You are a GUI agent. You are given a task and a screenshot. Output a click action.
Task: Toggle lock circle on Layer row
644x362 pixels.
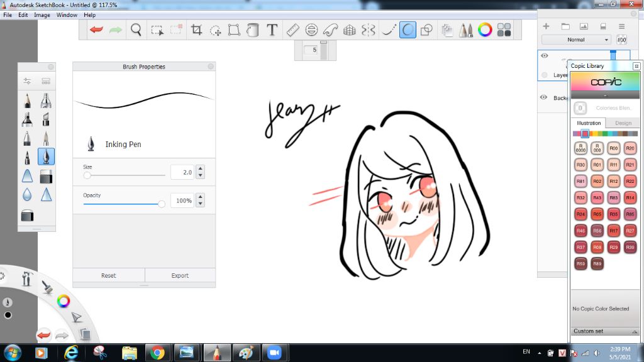[x=545, y=75]
